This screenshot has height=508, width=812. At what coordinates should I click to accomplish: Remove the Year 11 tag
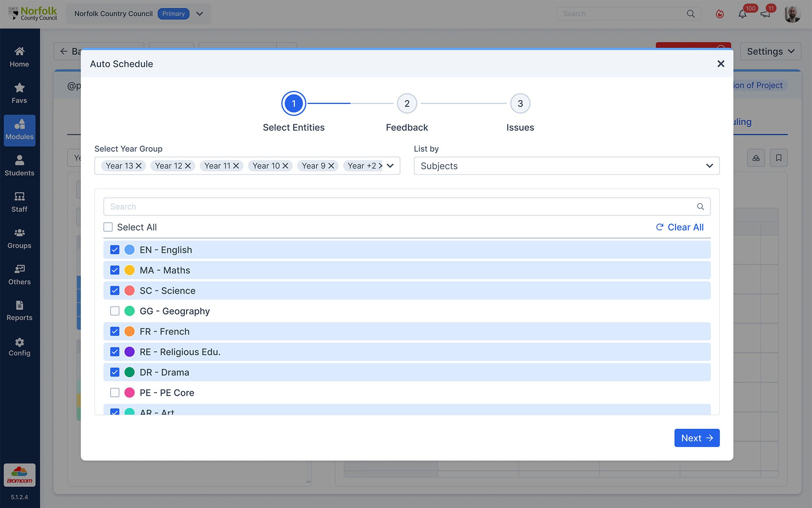(236, 166)
